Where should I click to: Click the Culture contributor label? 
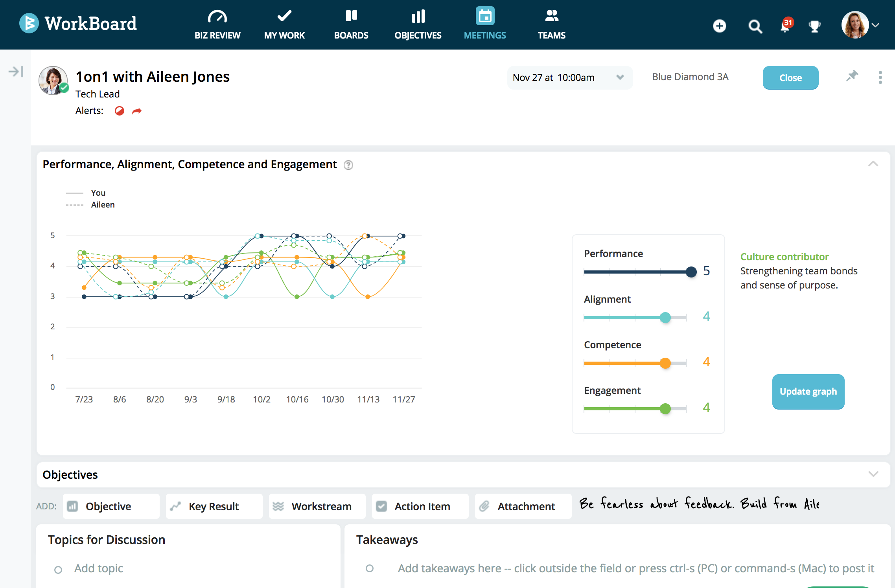(785, 257)
